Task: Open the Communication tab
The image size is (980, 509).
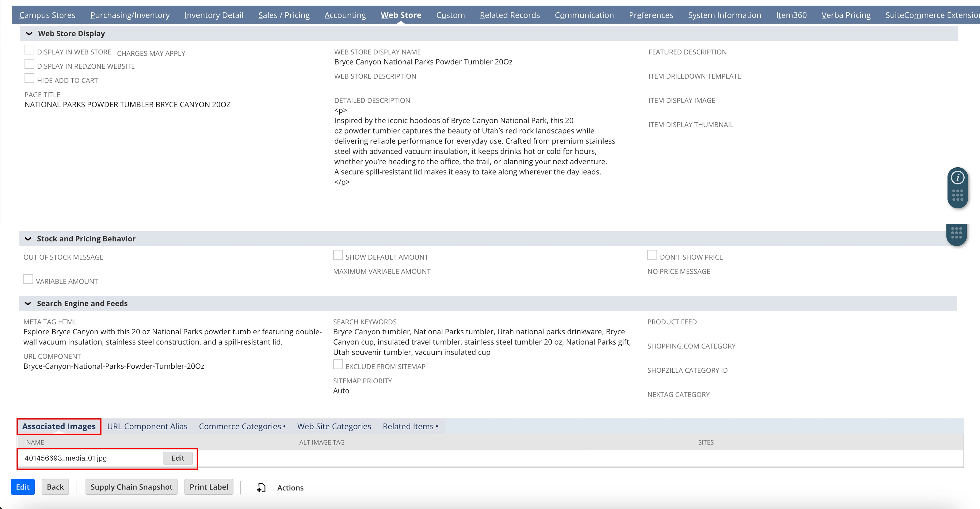Action: point(584,15)
